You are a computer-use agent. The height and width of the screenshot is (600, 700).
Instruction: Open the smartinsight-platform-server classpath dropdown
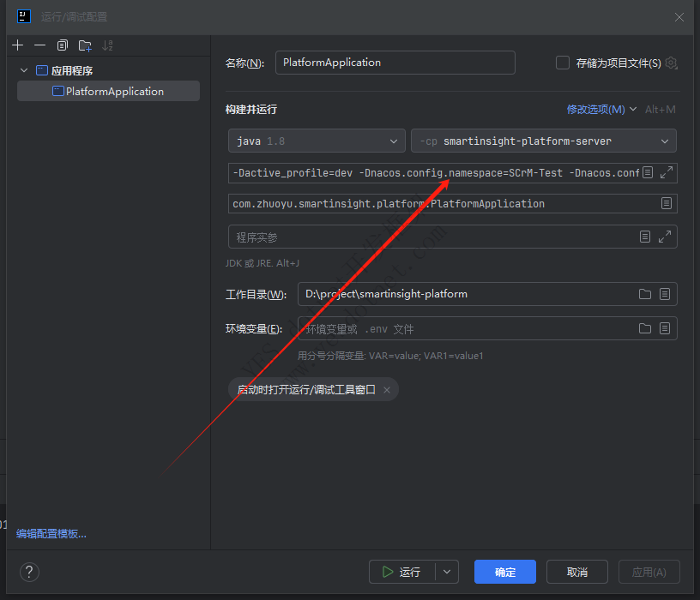[x=544, y=141]
